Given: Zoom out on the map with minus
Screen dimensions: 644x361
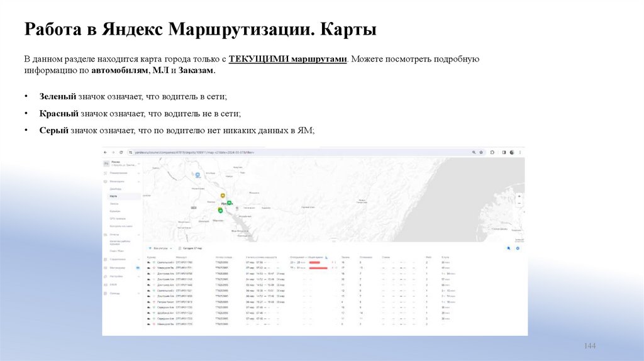Looking at the screenshot, I should [x=519, y=204].
